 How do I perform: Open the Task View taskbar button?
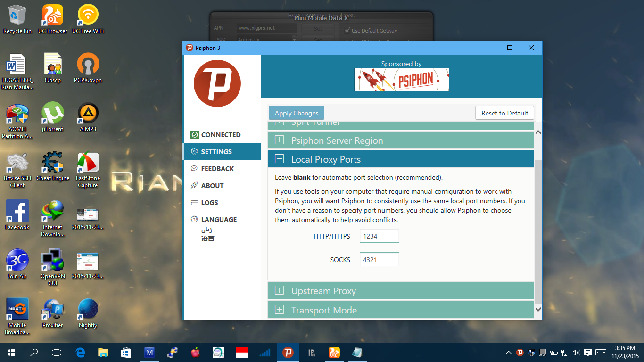57,352
